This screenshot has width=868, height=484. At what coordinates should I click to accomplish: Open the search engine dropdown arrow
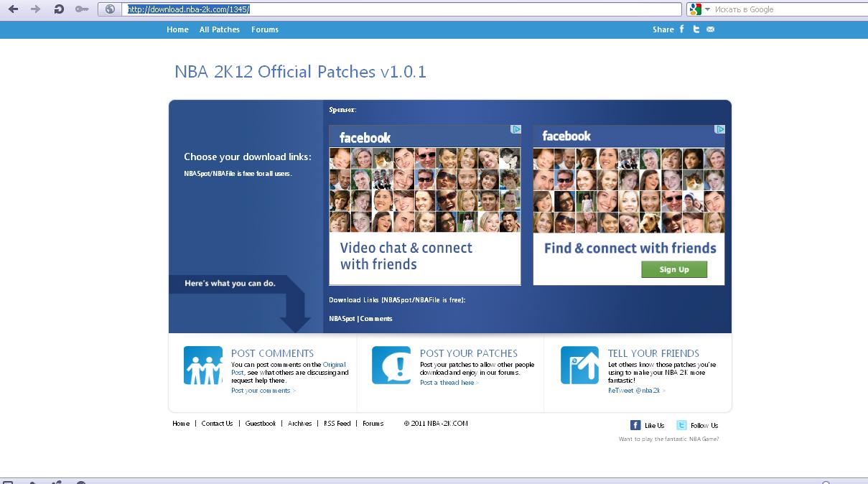point(707,9)
